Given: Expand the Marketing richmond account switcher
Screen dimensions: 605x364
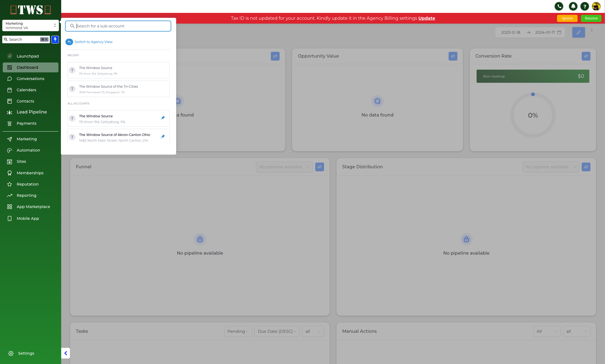Looking at the screenshot, I should [x=30, y=25].
